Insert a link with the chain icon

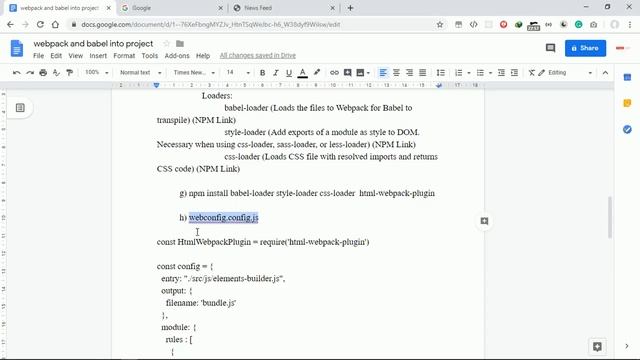[334, 73]
